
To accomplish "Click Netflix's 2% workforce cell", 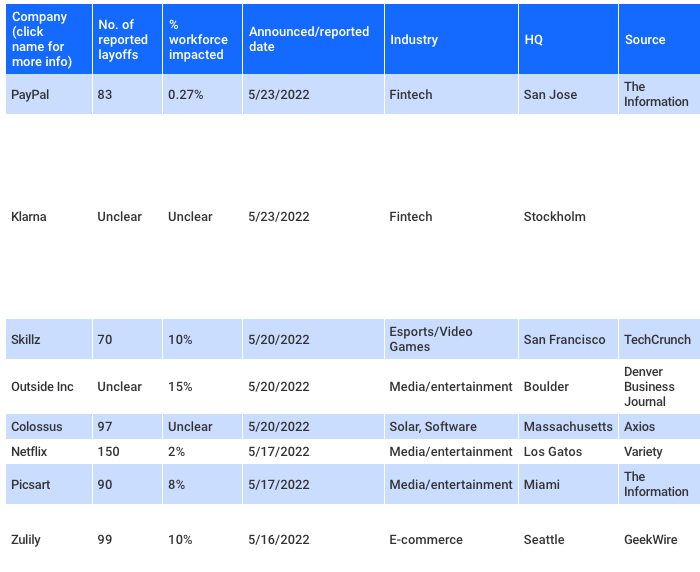I will tap(203, 451).
